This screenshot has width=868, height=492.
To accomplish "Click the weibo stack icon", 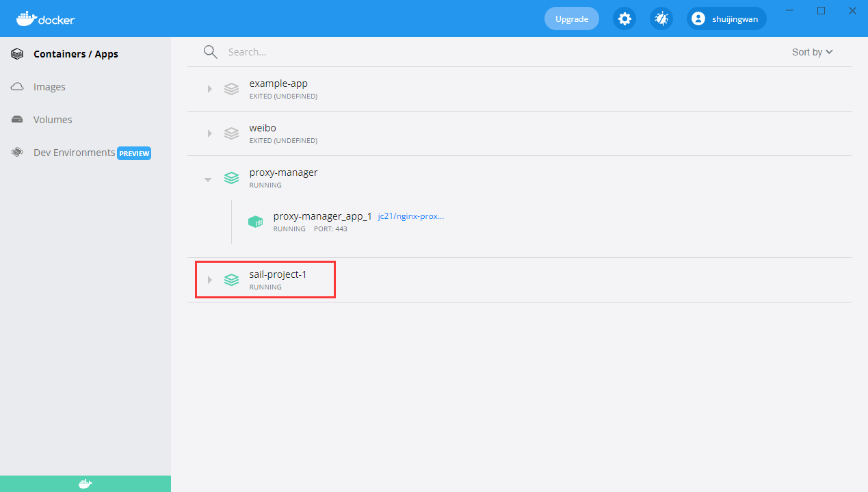I will (232, 133).
